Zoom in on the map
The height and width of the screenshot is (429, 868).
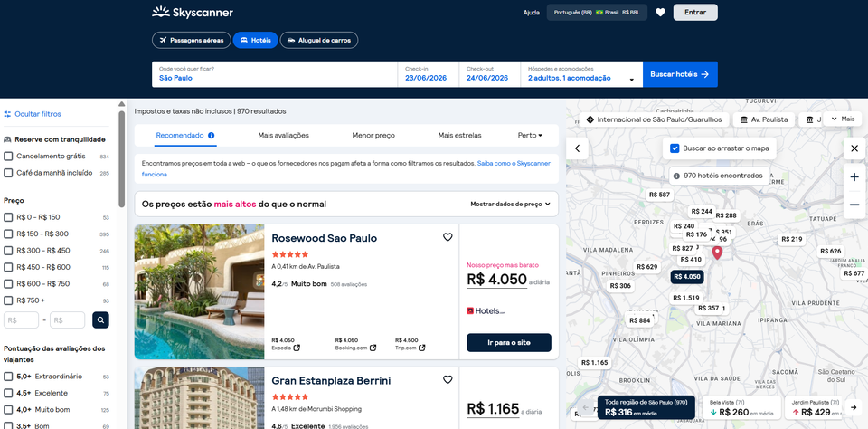coord(854,177)
